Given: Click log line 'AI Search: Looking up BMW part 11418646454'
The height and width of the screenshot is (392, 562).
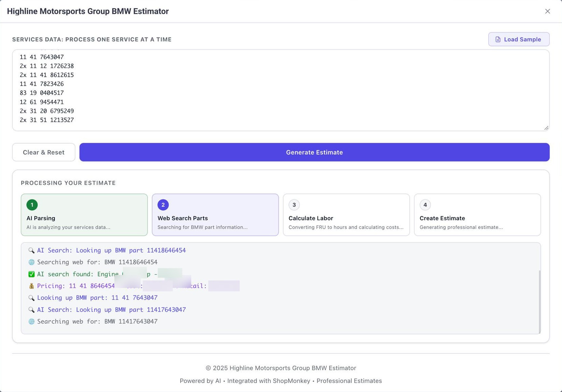Looking at the screenshot, I should (111, 250).
